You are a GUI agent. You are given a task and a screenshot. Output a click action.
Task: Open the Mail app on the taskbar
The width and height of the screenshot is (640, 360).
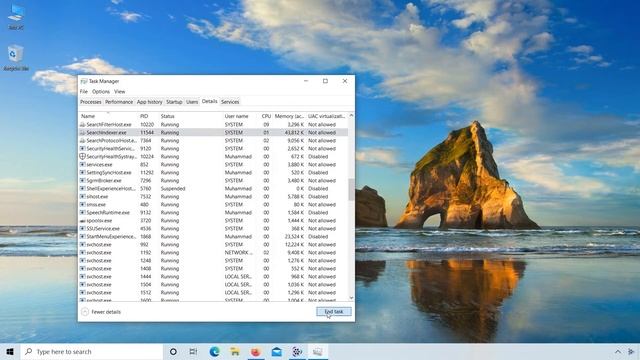click(x=276, y=351)
